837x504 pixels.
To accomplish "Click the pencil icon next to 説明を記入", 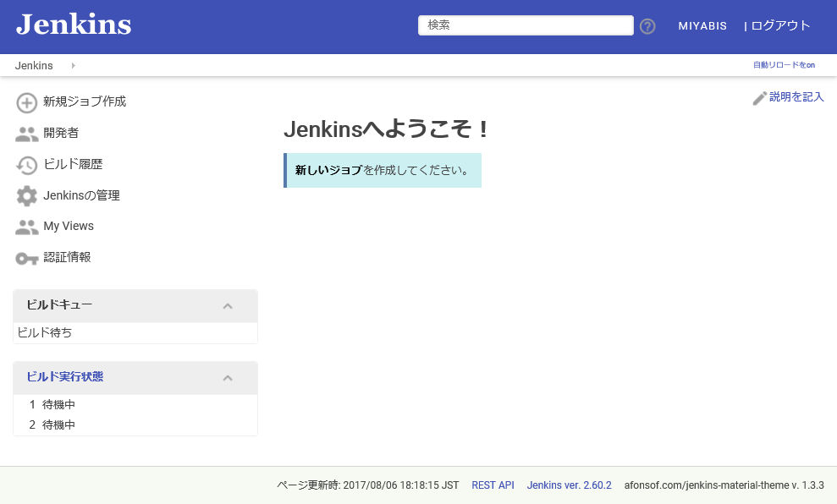I will tap(760, 98).
